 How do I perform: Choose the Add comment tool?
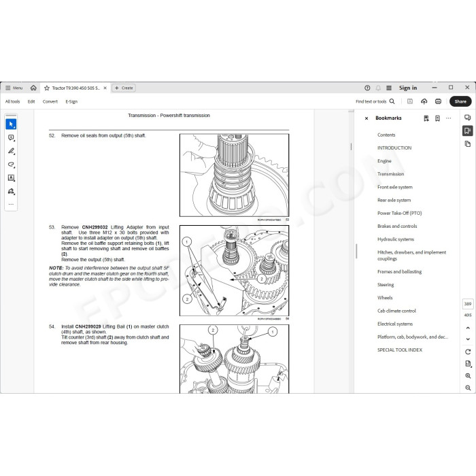pos(11,137)
